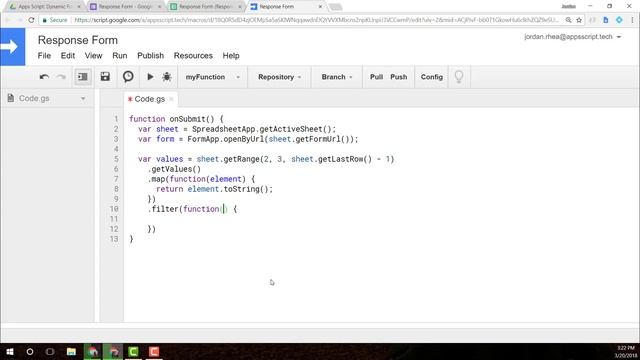640x360 pixels.
Task: Open File Explorer from taskbar
Action: (x=71, y=351)
